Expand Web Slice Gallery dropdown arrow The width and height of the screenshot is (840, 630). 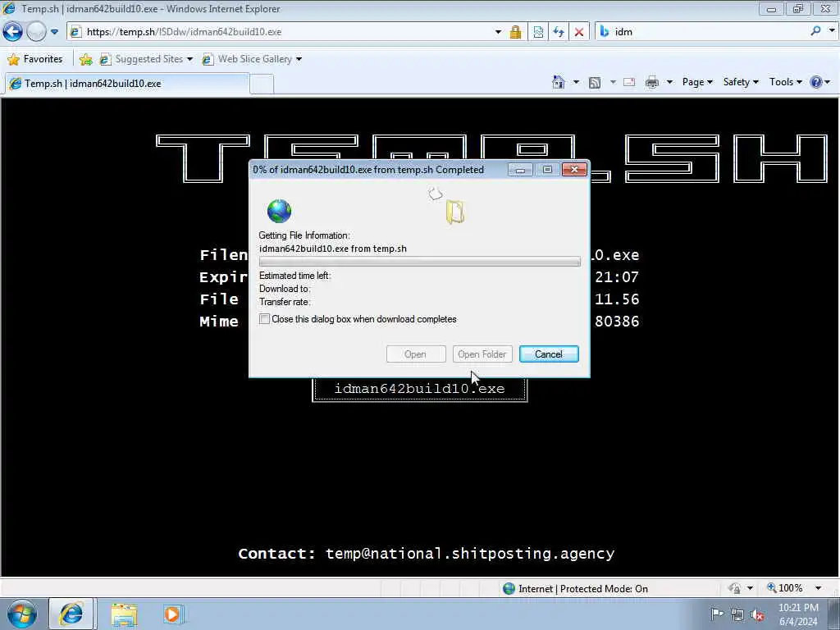(299, 59)
